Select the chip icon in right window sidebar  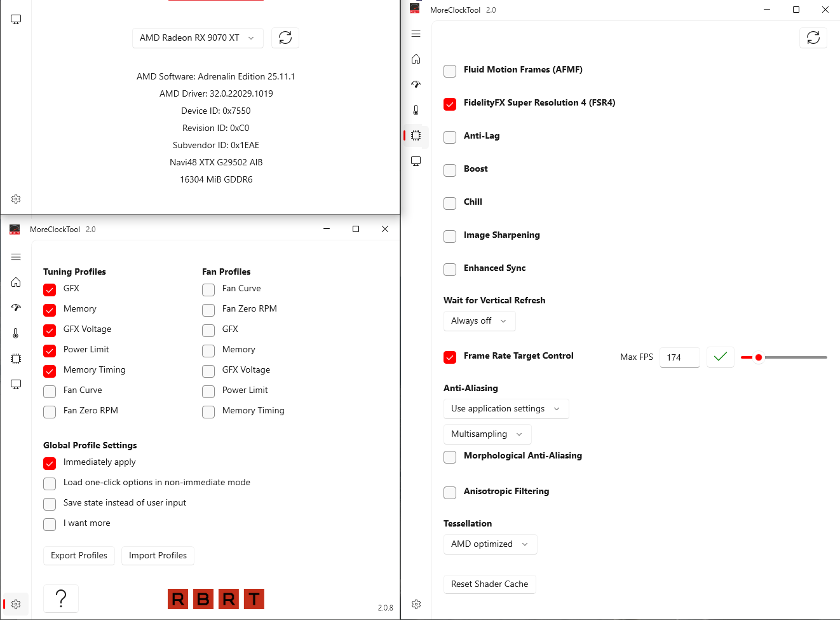(416, 135)
